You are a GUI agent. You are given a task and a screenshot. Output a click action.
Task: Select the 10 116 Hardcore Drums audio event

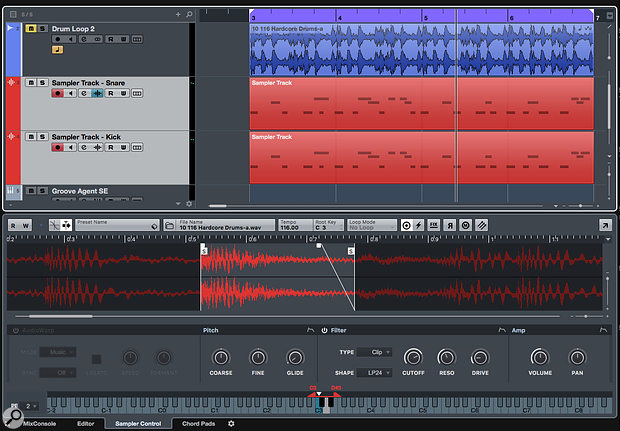[422, 49]
